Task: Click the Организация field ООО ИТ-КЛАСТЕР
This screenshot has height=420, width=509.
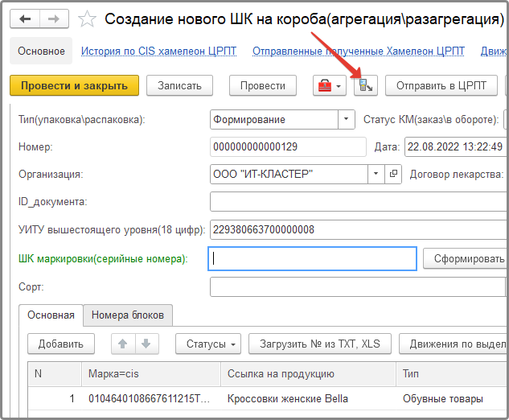Action: [289, 174]
